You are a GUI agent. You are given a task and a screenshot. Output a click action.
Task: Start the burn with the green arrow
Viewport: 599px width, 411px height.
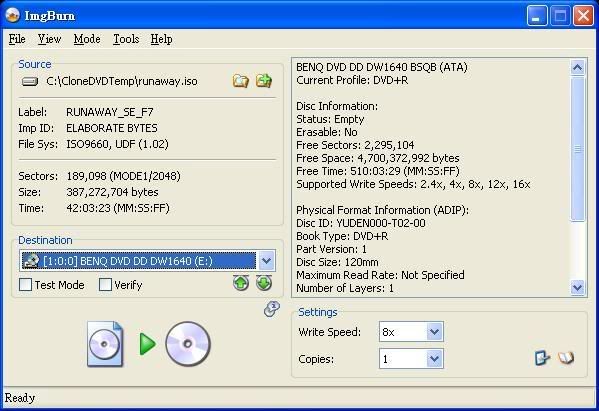pyautogui.click(x=147, y=344)
